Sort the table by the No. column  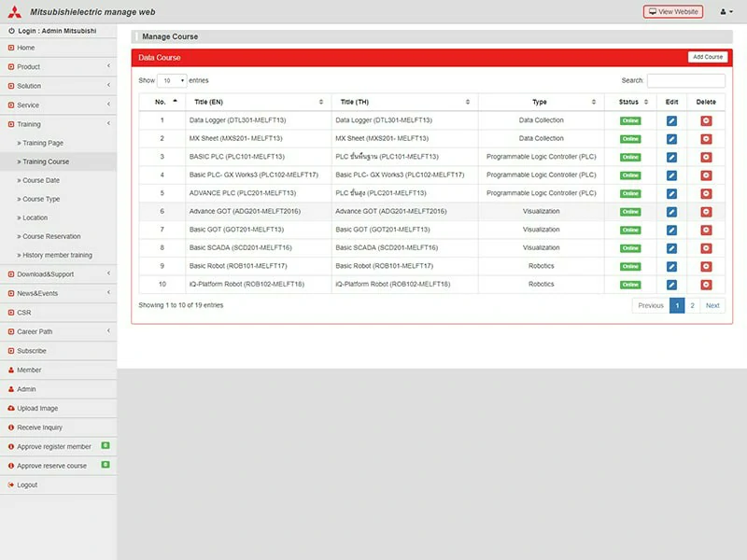click(162, 102)
